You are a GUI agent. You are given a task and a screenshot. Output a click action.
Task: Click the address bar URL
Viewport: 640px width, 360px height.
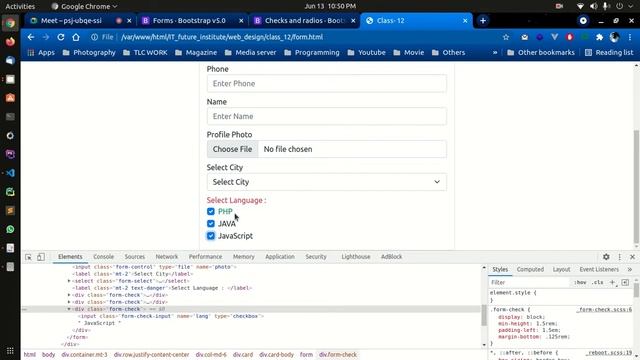click(x=222, y=37)
